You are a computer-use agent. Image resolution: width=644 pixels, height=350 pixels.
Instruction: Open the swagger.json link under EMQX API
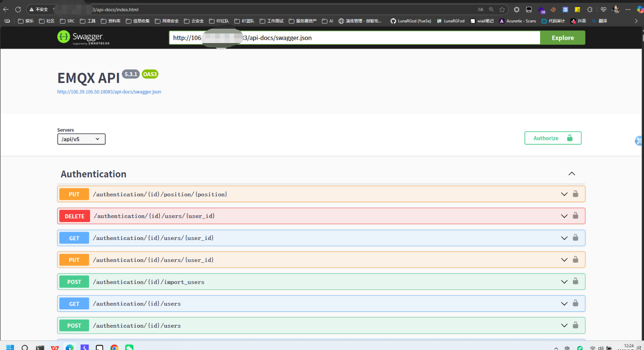click(x=109, y=92)
